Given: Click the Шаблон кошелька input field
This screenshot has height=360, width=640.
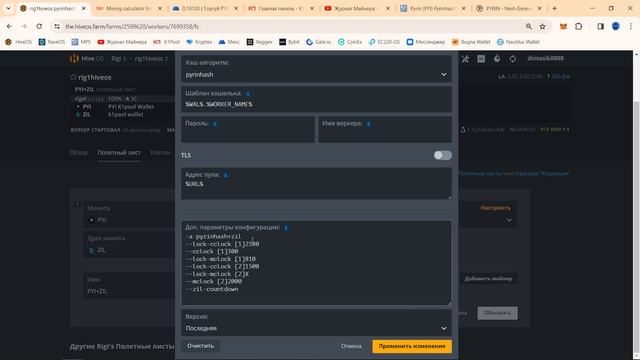Looking at the screenshot, I should click(316, 99).
